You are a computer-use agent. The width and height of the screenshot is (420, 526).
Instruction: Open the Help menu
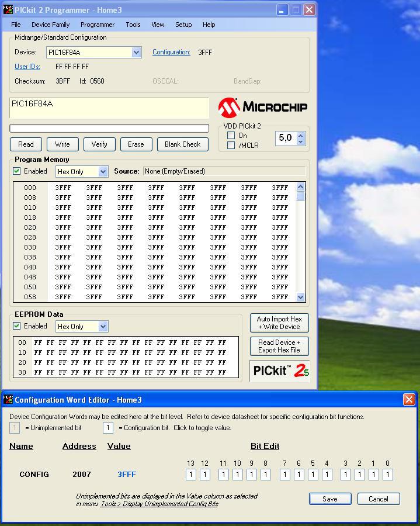point(209,25)
